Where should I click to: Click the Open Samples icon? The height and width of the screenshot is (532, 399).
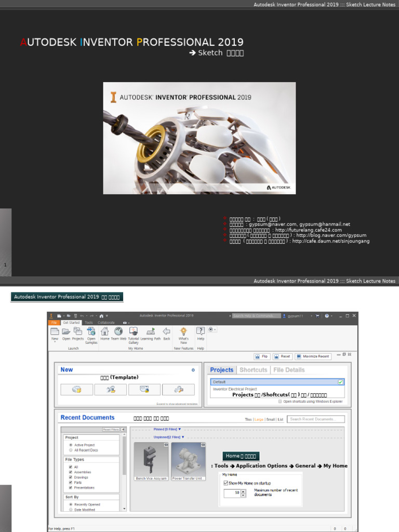pyautogui.click(x=91, y=331)
